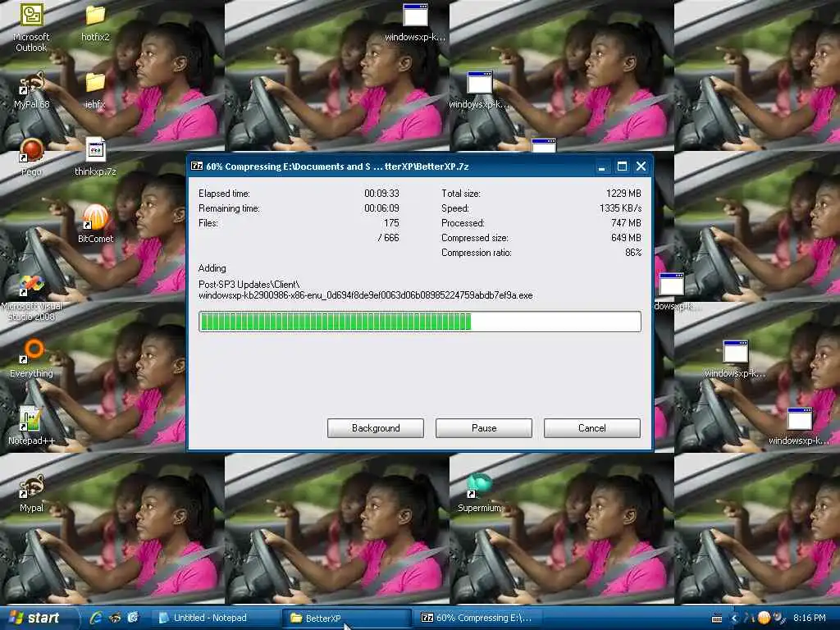Click the 7z icon in dialog title bar

pyautogui.click(x=197, y=166)
